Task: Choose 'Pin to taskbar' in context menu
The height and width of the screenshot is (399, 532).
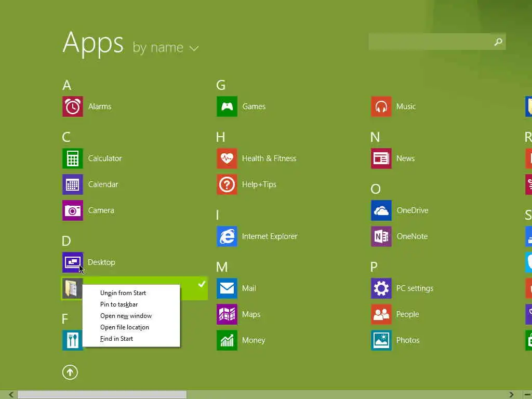Action: (119, 304)
